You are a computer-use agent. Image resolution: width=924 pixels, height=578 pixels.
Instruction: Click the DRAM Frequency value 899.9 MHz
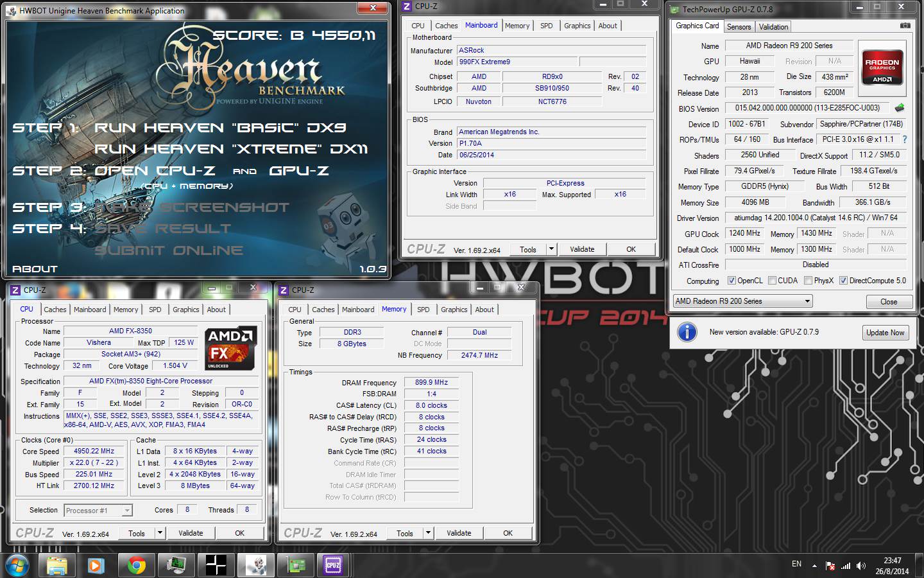tap(431, 382)
